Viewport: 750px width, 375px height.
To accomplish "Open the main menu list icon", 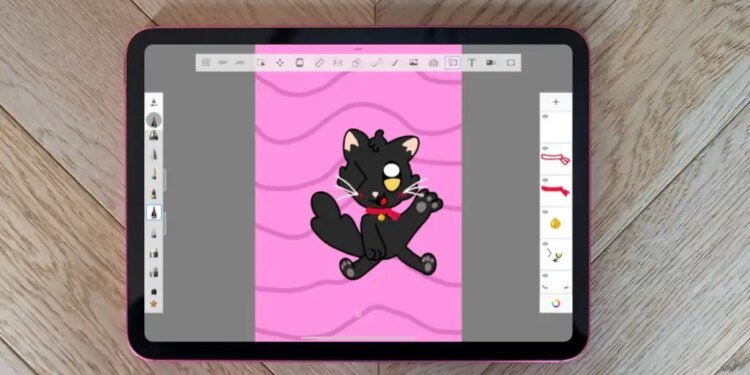I will [x=206, y=62].
